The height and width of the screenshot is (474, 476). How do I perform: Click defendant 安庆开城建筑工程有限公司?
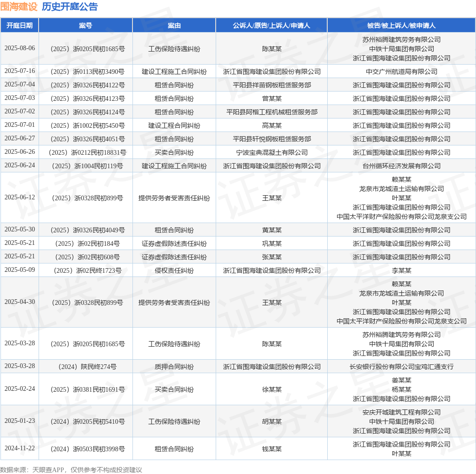[401, 412]
